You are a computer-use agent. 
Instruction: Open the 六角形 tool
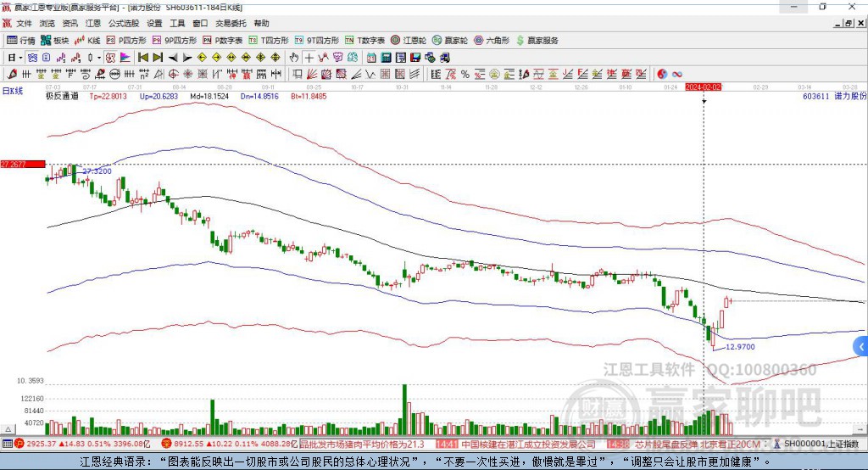point(492,41)
